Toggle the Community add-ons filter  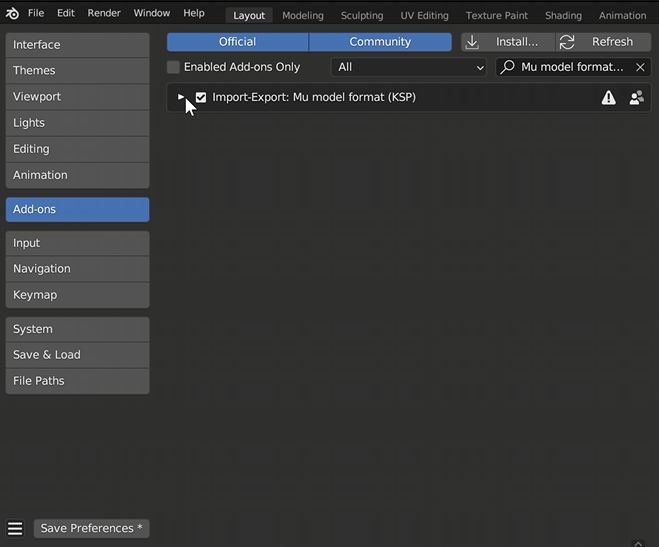tap(380, 42)
